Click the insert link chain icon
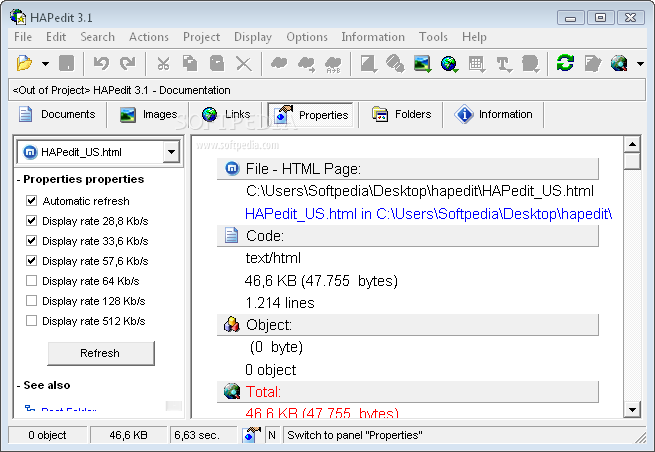The width and height of the screenshot is (655, 452). pyautogui.click(x=395, y=63)
